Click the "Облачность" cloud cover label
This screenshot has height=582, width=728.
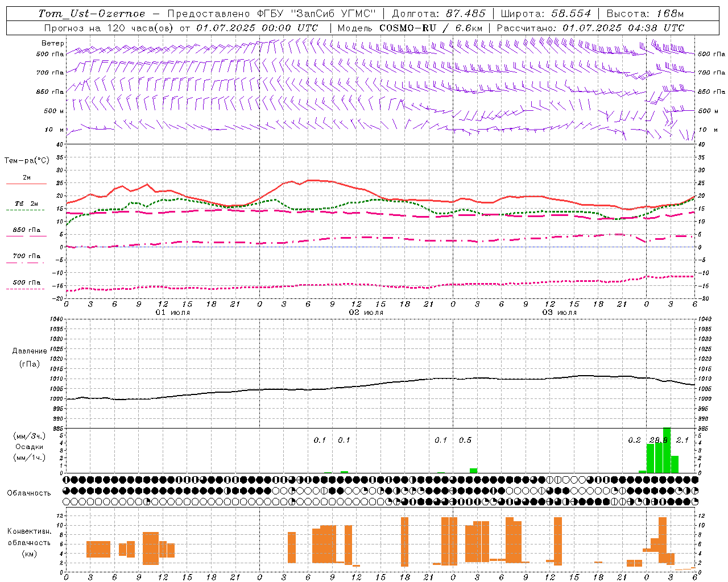coord(29,493)
